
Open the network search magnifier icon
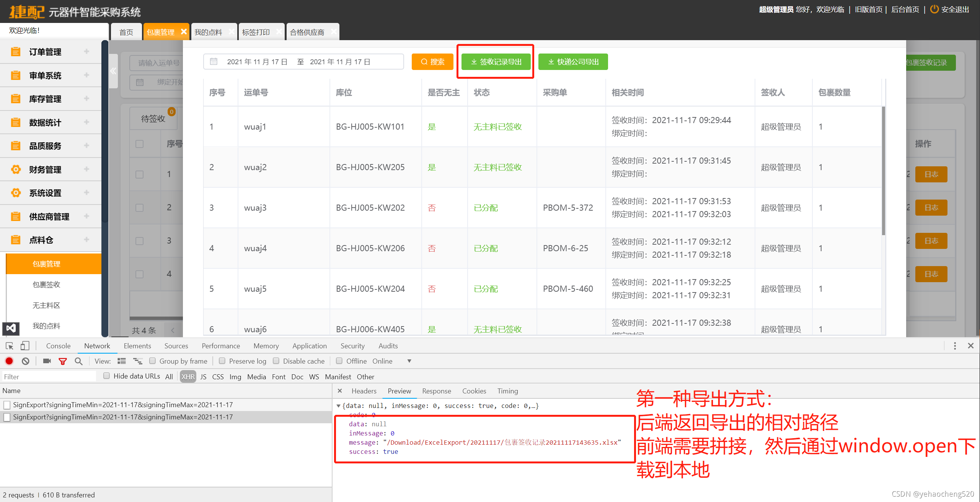point(78,361)
